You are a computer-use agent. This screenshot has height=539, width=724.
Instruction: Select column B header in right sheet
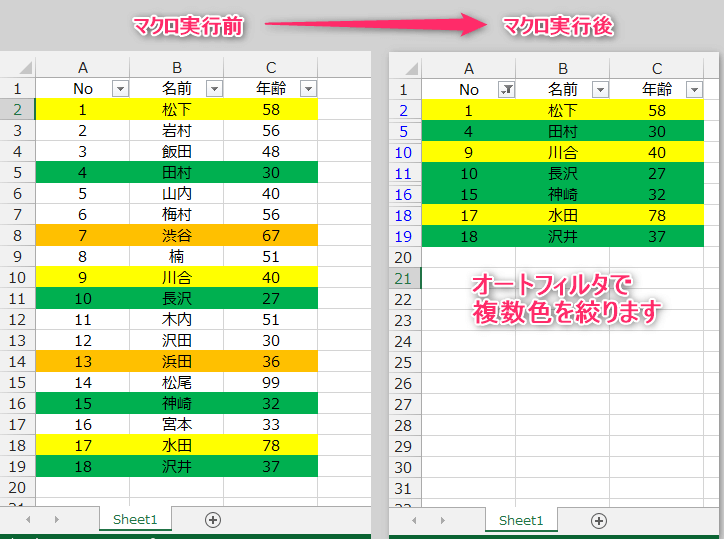pos(563,68)
